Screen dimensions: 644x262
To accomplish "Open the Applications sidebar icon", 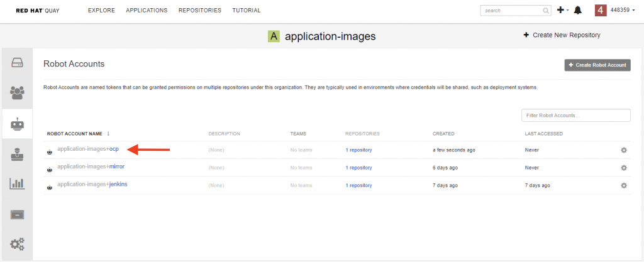I will click(x=17, y=214).
